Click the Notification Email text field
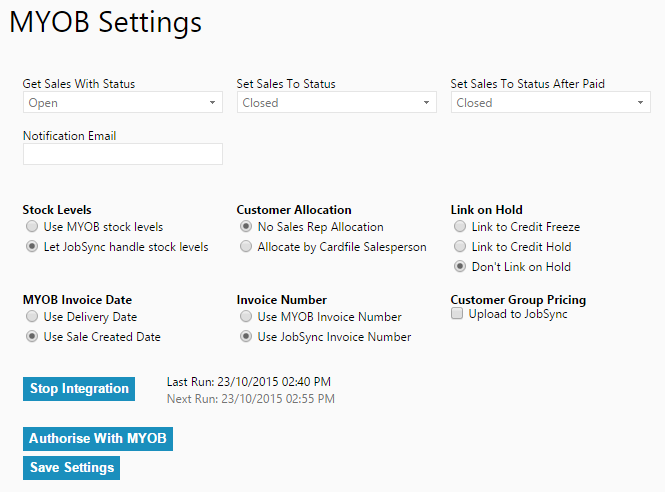 pyautogui.click(x=123, y=154)
